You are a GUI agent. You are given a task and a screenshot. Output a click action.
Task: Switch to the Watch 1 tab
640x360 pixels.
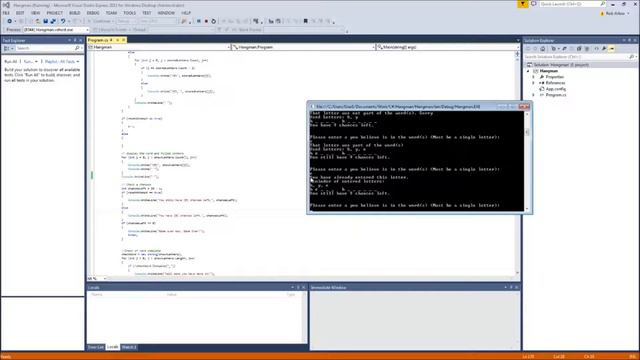[129, 347]
